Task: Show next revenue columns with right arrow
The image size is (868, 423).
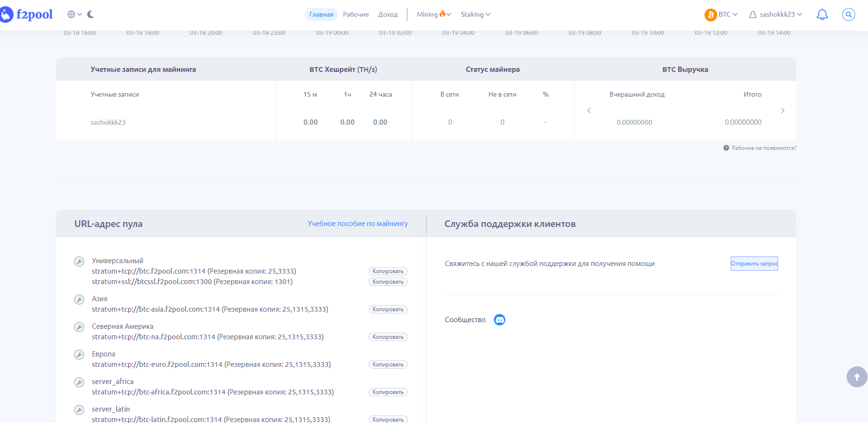Action: point(782,110)
